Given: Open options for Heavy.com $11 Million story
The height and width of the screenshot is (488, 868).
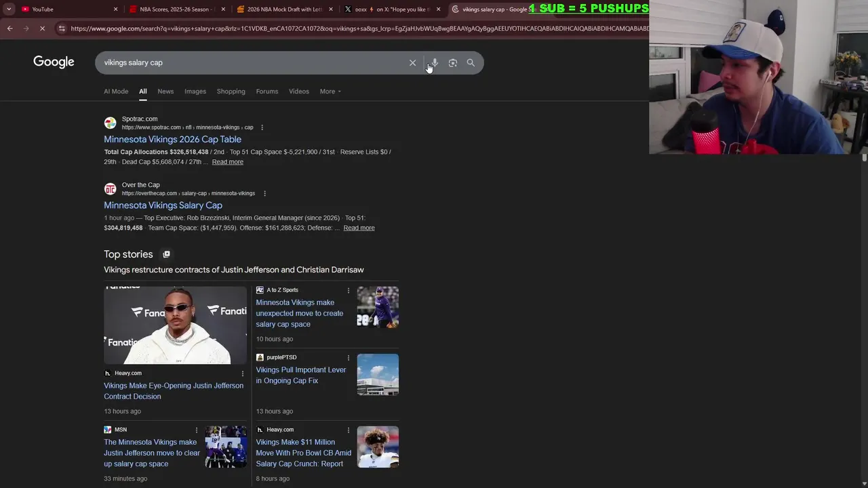Looking at the screenshot, I should click(x=349, y=430).
